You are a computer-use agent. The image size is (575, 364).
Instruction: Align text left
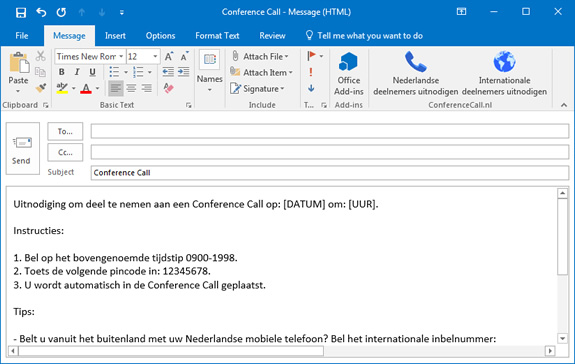click(116, 88)
